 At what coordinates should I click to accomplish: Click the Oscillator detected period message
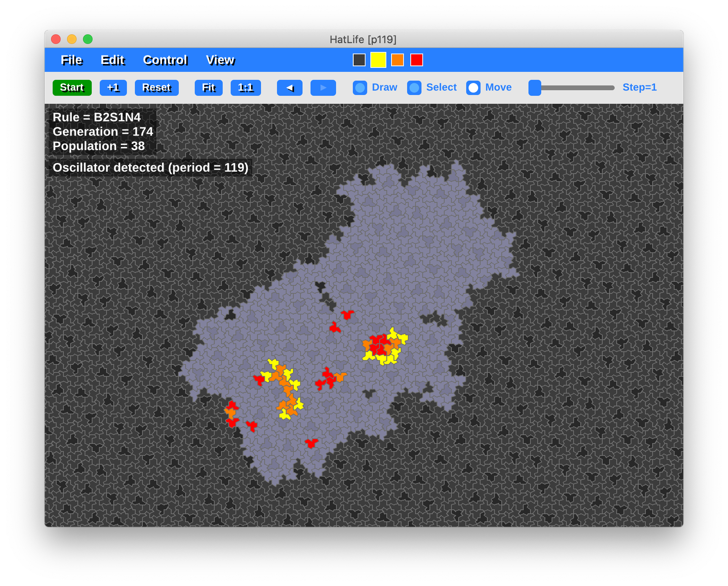pyautogui.click(x=151, y=168)
